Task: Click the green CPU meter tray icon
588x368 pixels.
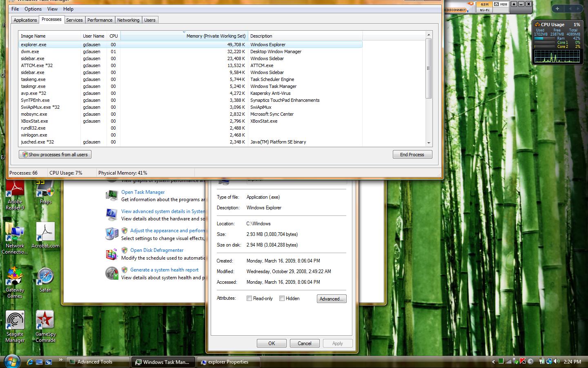Action: pyautogui.click(x=501, y=361)
